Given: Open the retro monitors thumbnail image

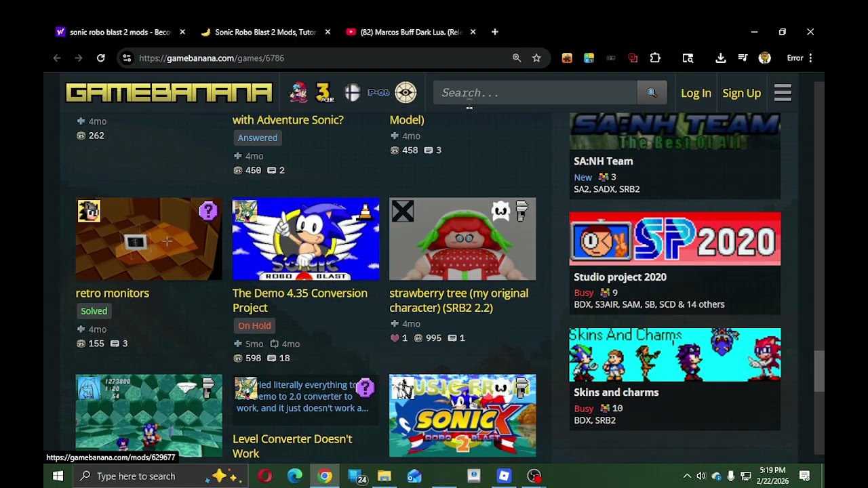Looking at the screenshot, I should [149, 239].
